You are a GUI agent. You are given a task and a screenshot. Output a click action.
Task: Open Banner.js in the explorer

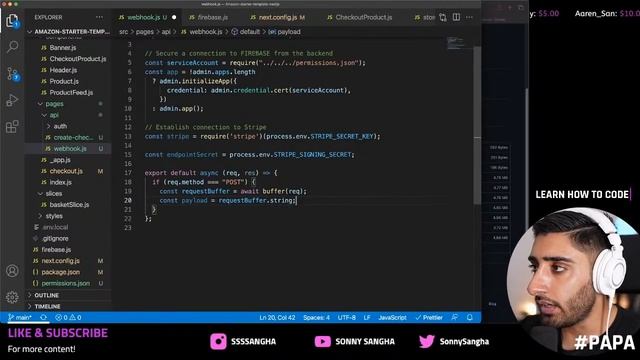pos(63,48)
